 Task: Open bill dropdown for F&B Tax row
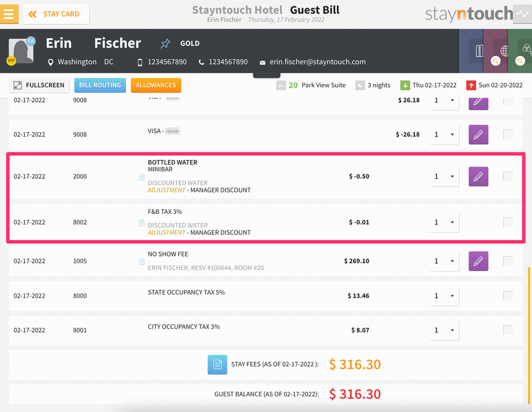coord(445,222)
